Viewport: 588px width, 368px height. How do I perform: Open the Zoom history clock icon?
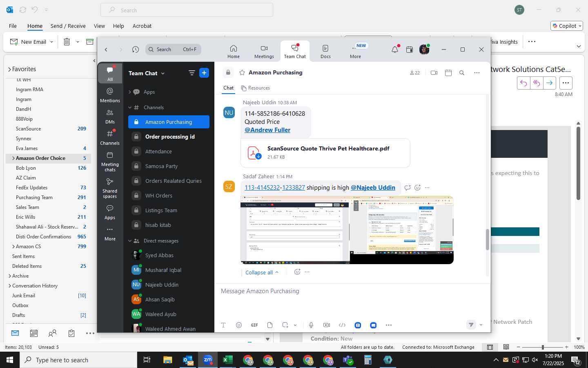[136, 49]
